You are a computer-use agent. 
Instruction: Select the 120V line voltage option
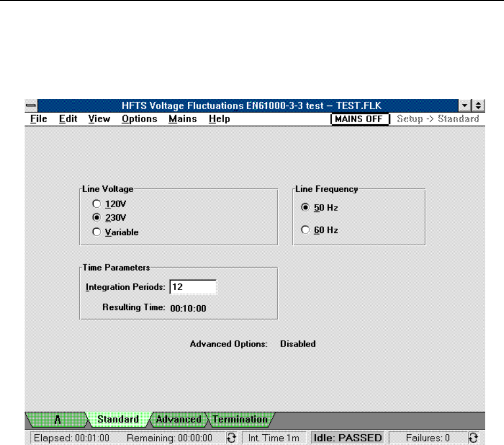[x=109, y=204]
